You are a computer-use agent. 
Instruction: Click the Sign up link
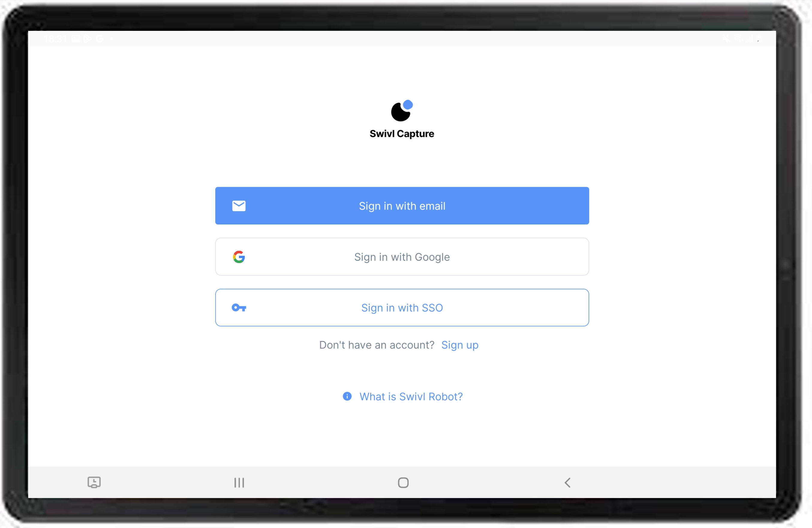461,345
